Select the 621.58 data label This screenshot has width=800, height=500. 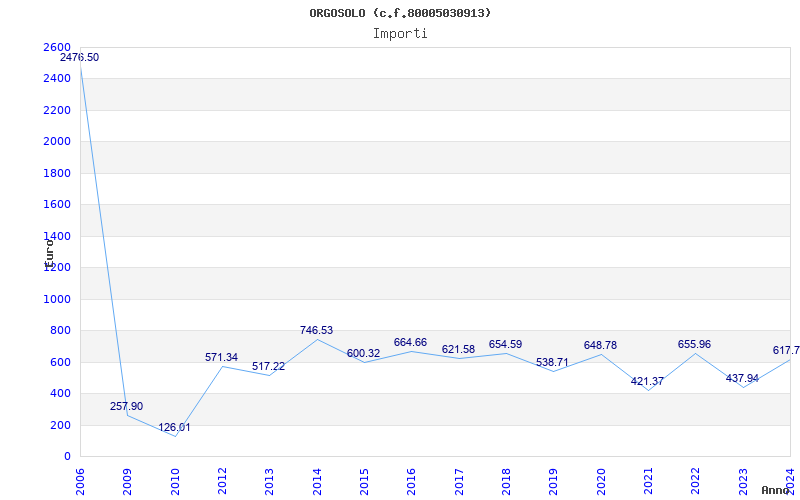[x=458, y=349]
